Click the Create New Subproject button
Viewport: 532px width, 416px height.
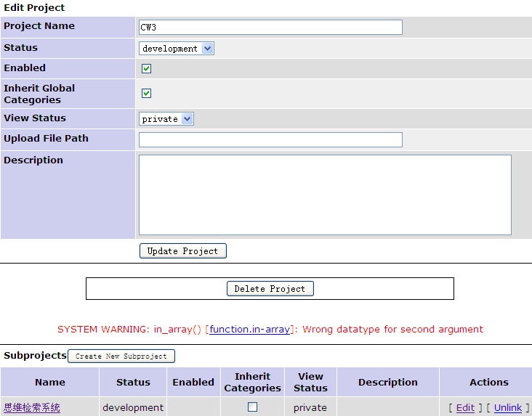tap(121, 356)
